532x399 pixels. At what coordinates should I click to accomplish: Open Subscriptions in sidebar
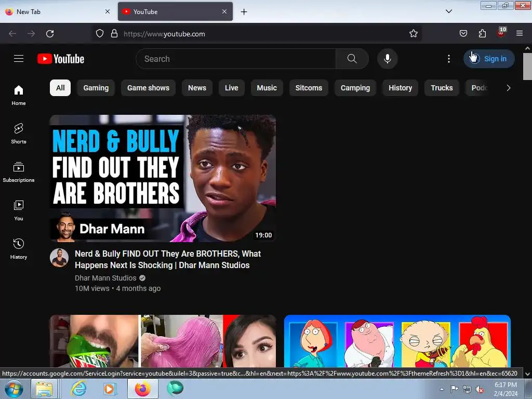point(19,172)
